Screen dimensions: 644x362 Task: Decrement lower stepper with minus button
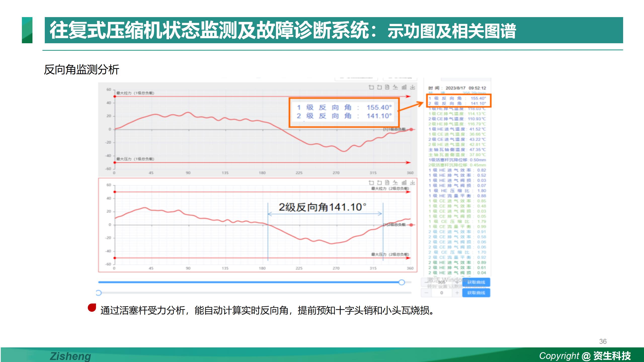[426, 293]
